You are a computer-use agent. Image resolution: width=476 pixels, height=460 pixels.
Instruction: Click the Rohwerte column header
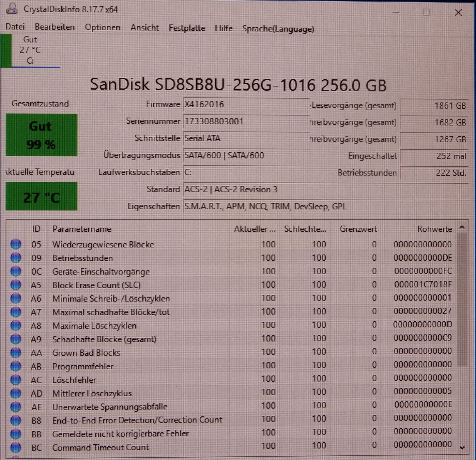(434, 229)
